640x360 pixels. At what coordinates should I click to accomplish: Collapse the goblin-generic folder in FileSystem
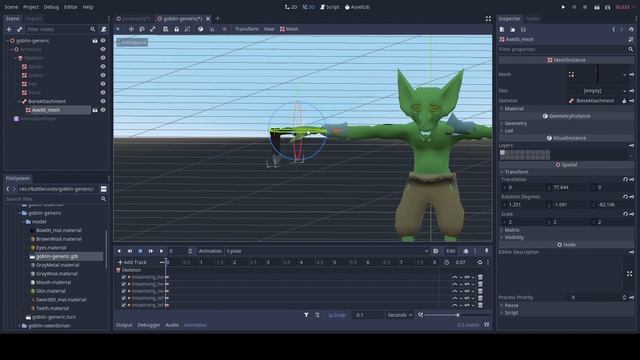(20, 213)
